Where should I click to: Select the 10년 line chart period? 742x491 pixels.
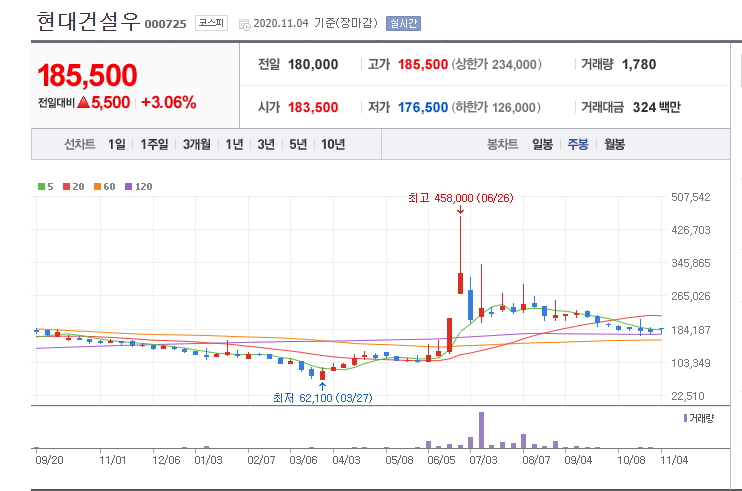333,144
